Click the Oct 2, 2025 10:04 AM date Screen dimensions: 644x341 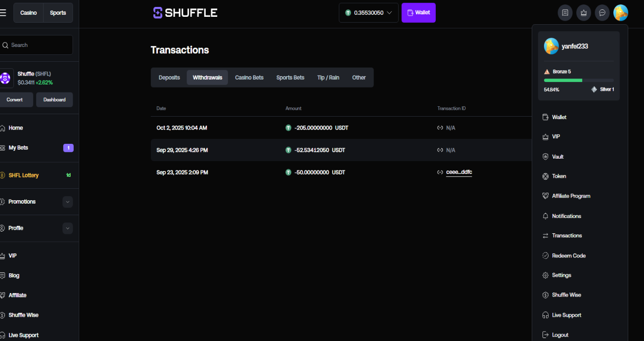[182, 128]
